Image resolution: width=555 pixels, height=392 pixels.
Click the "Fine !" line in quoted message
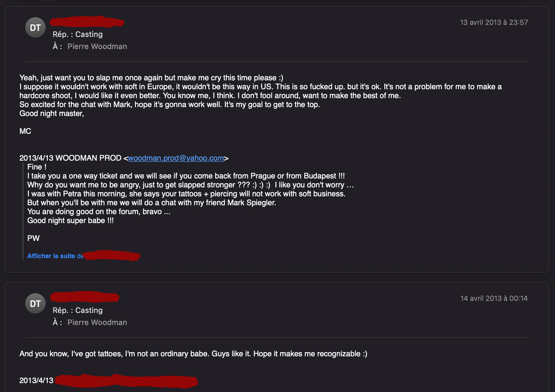37,167
